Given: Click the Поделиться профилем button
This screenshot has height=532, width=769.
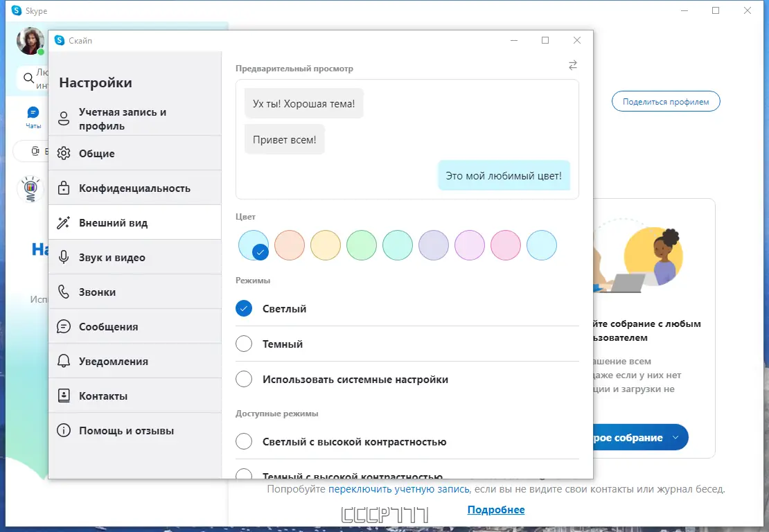Looking at the screenshot, I should click(x=665, y=100).
